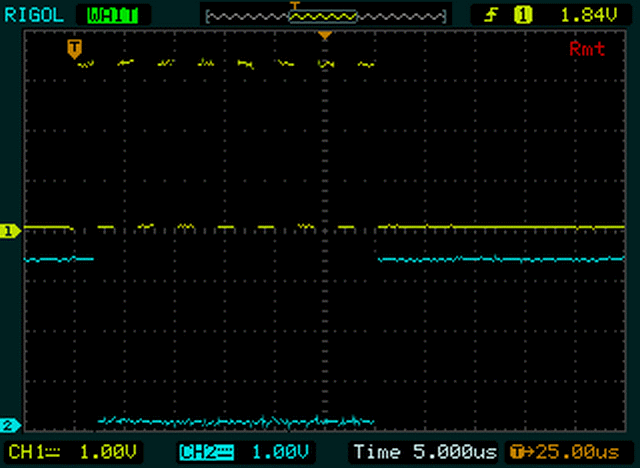640x468 pixels.
Task: Click the rising edge trigger icon
Action: (x=492, y=16)
